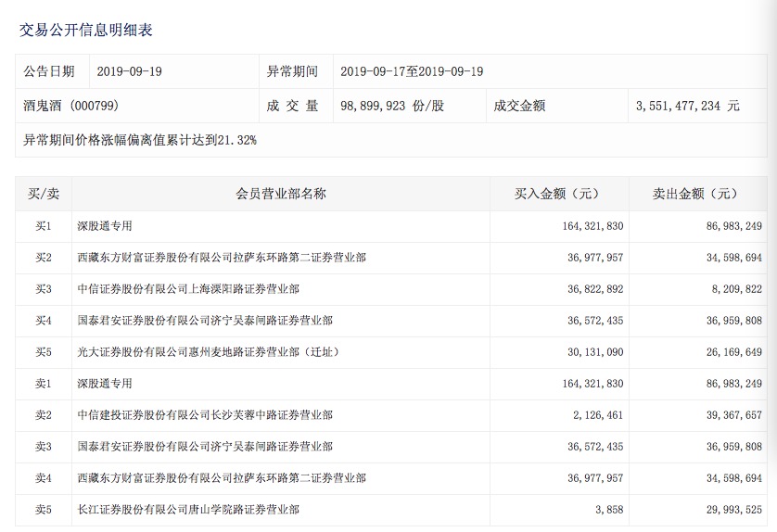The height and width of the screenshot is (532, 777).
Task: Click the 异常期间 date range value
Action: (x=412, y=71)
